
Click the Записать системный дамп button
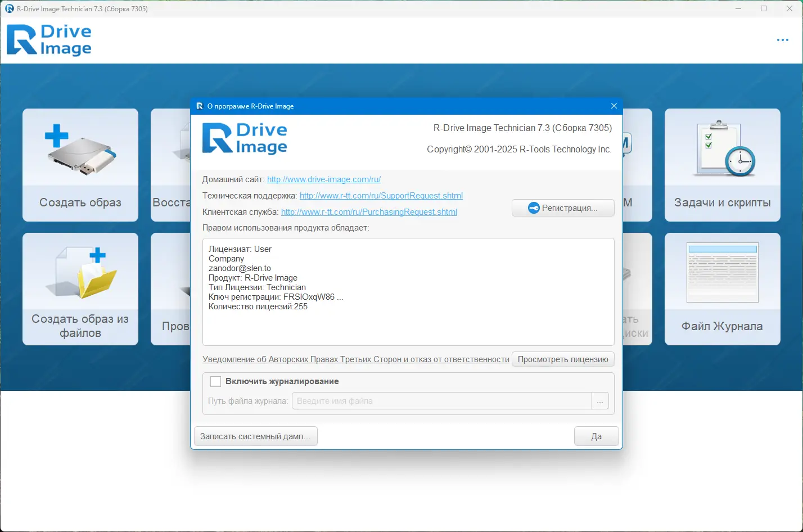coord(255,436)
